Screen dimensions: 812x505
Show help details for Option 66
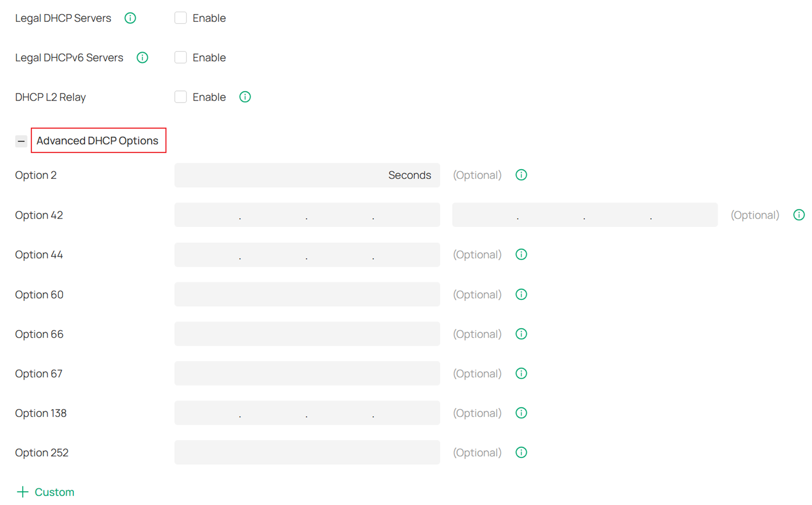point(521,334)
